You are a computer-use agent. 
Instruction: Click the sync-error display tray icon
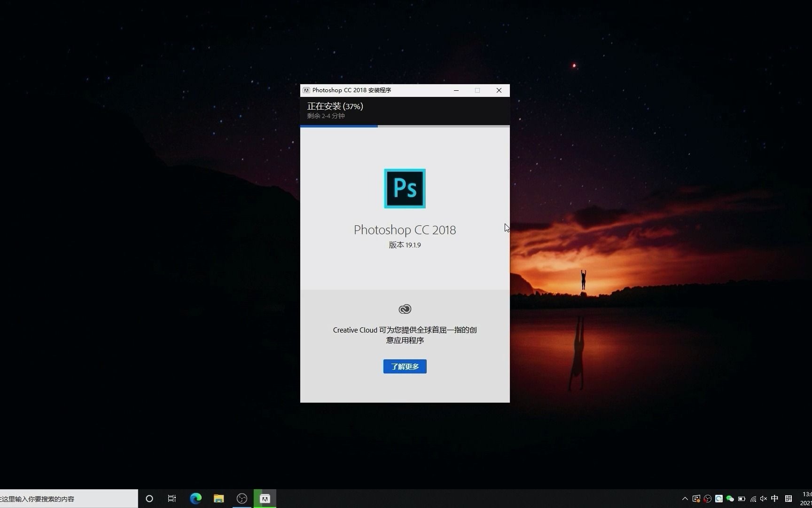point(696,499)
